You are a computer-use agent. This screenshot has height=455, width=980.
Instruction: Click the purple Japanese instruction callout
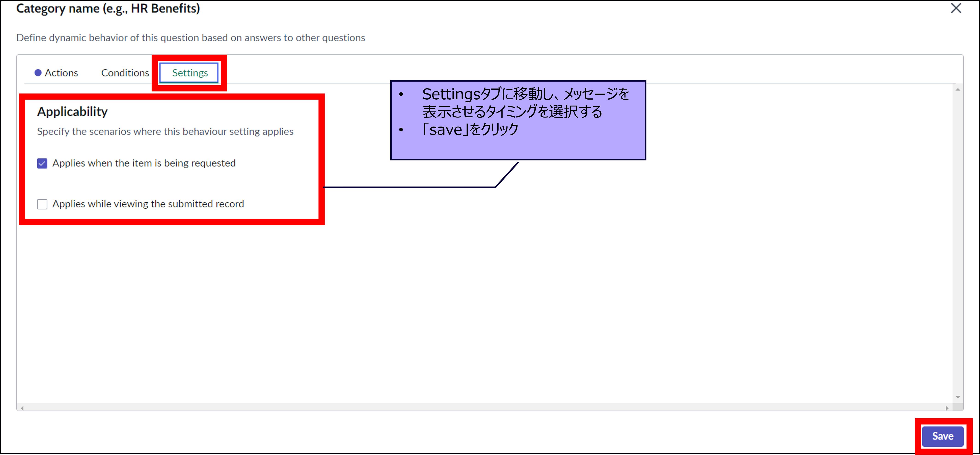(518, 120)
